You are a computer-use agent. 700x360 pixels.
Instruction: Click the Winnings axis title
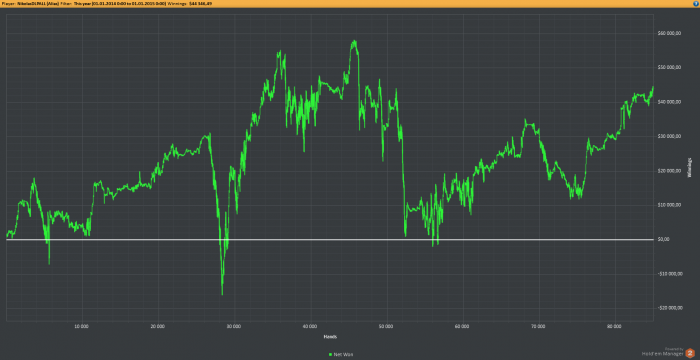(690, 168)
